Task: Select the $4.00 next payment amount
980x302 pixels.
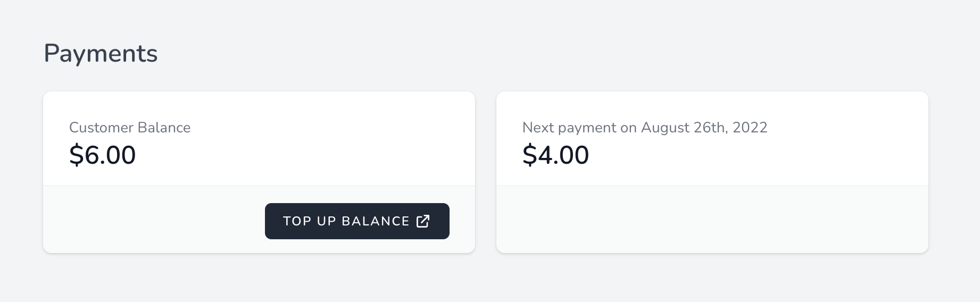Action: click(556, 155)
